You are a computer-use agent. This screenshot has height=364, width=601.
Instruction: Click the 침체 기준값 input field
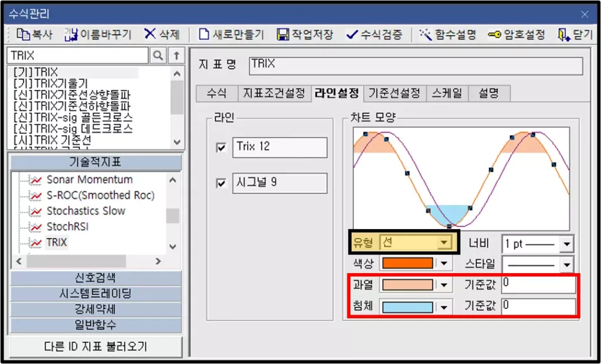click(538, 307)
